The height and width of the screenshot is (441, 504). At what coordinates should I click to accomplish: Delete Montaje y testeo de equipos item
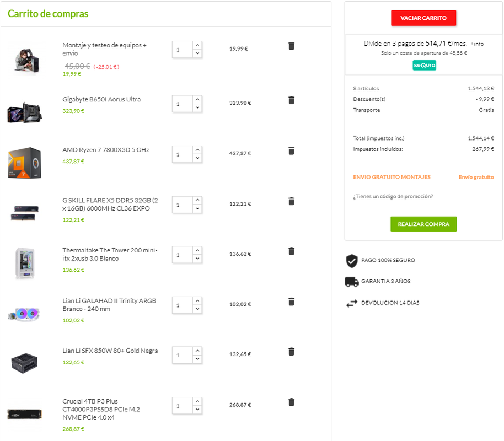pyautogui.click(x=291, y=46)
